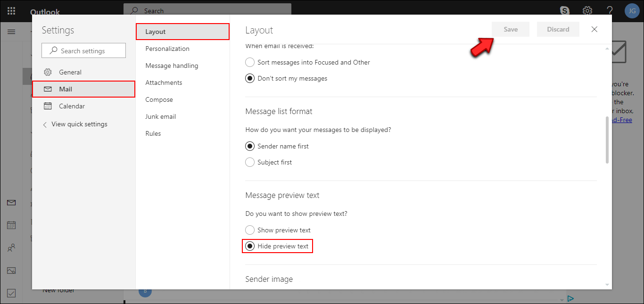Open Calendar module icon in left rail
The image size is (644, 304).
(x=11, y=225)
